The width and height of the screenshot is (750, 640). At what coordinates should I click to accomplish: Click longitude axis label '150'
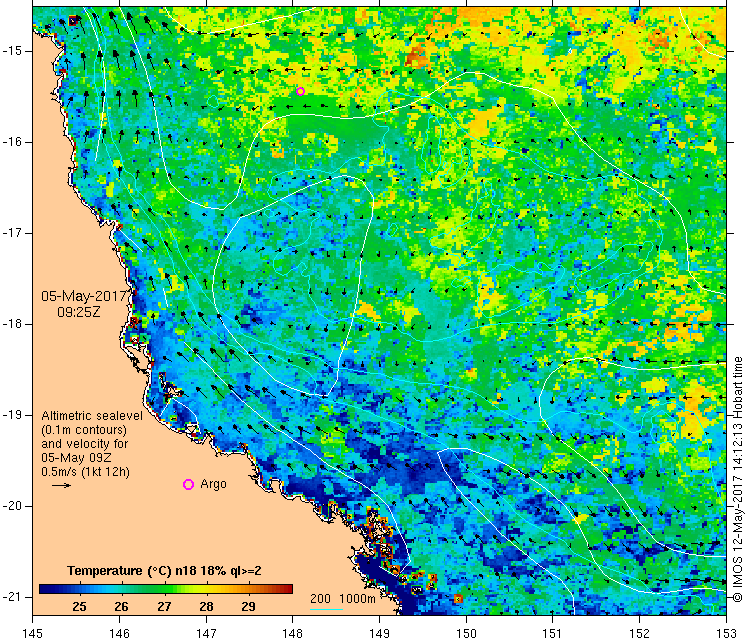point(466,633)
